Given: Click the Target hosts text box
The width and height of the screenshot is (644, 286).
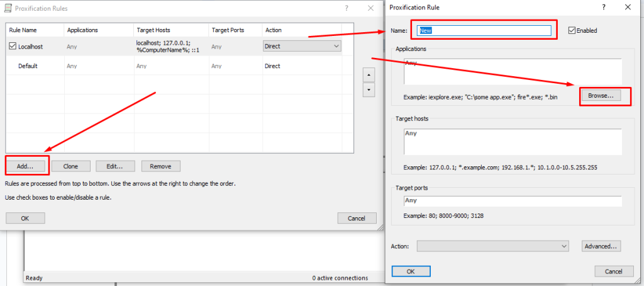Looking at the screenshot, I should tap(513, 142).
